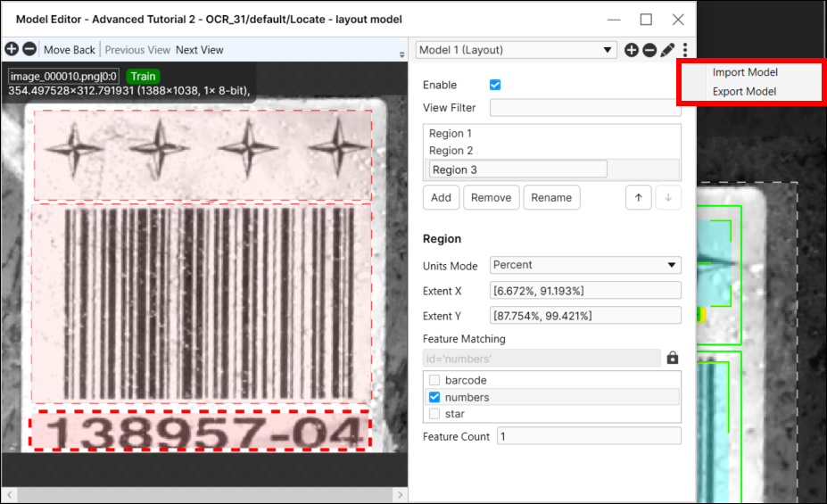Choose Export Model from the menu

point(745,92)
